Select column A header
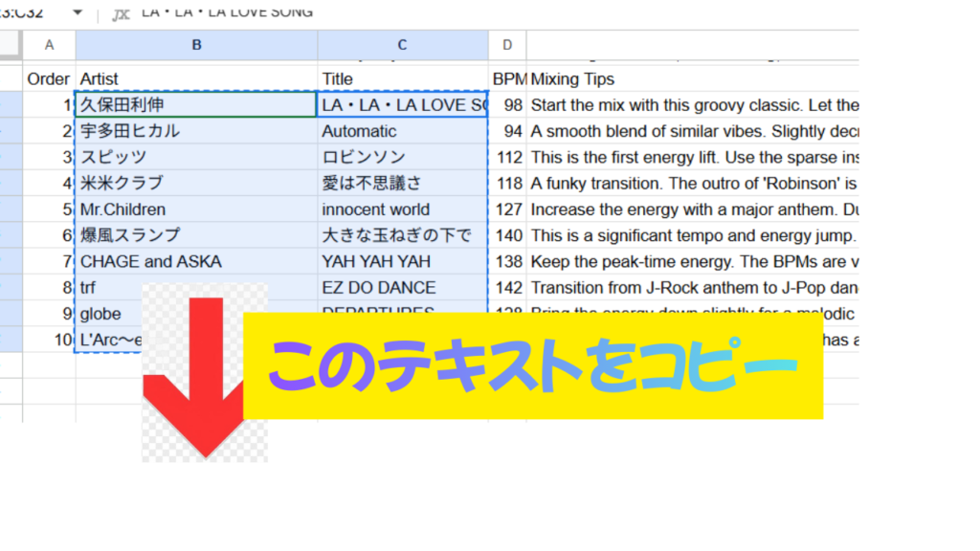Viewport: 980px width, 551px height. (x=49, y=45)
